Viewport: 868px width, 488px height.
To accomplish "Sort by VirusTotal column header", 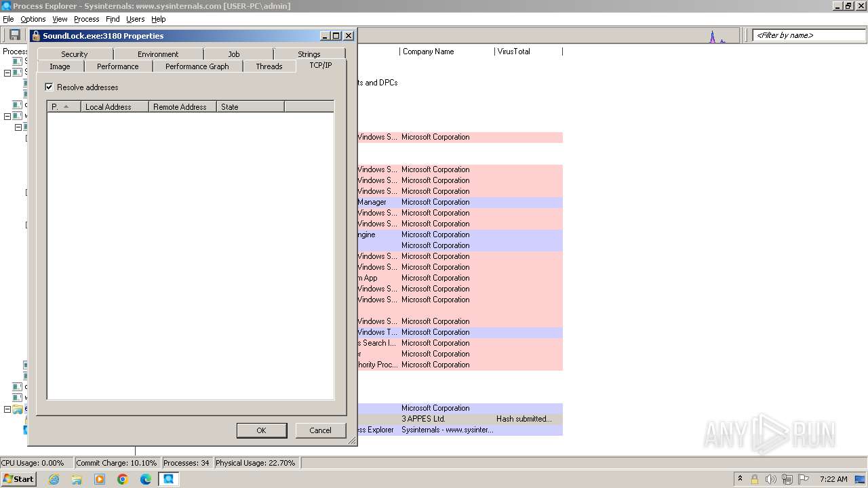I will (x=528, y=52).
